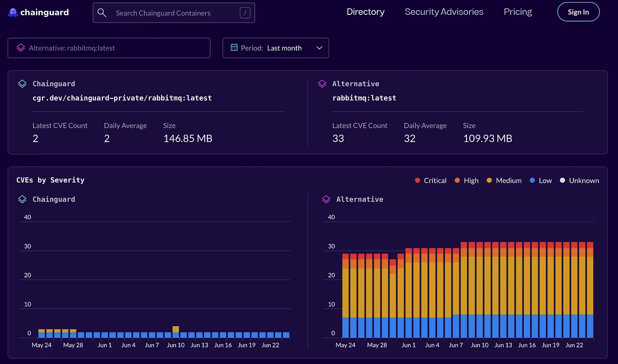Open the Pricing link
The height and width of the screenshot is (364, 618).
[517, 12]
